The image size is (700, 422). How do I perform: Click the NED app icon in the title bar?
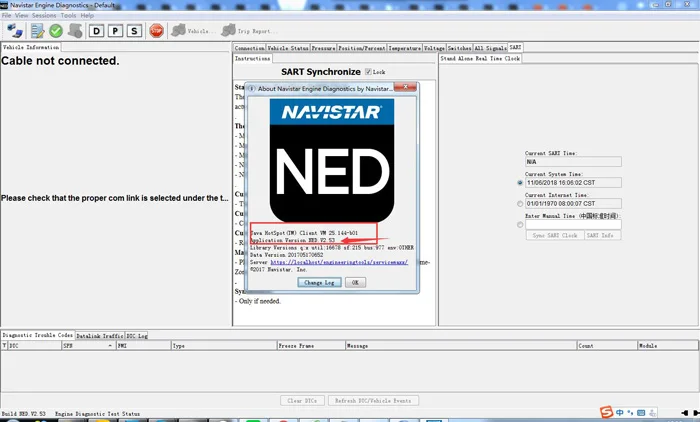pyautogui.click(x=4, y=5)
